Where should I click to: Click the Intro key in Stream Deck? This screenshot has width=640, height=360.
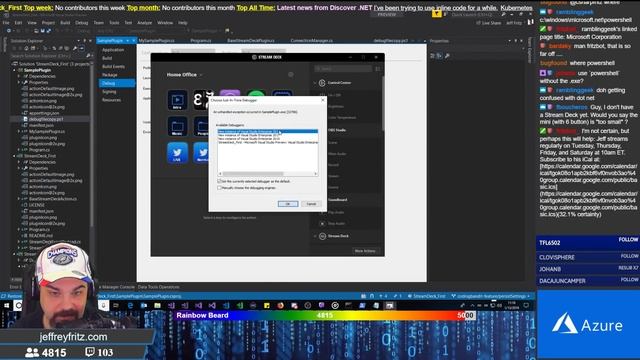(x=177, y=100)
